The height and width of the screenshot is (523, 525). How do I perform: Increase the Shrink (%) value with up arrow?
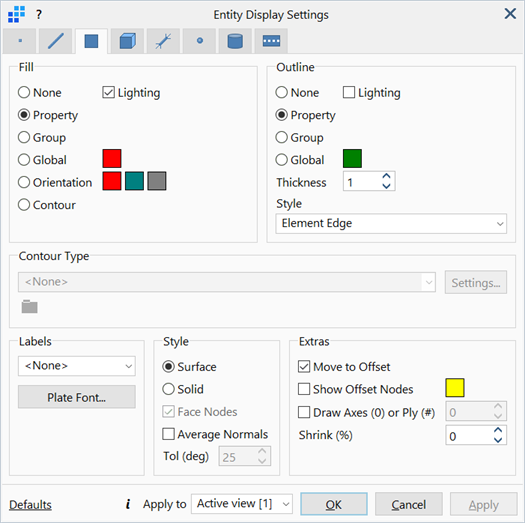tap(498, 431)
